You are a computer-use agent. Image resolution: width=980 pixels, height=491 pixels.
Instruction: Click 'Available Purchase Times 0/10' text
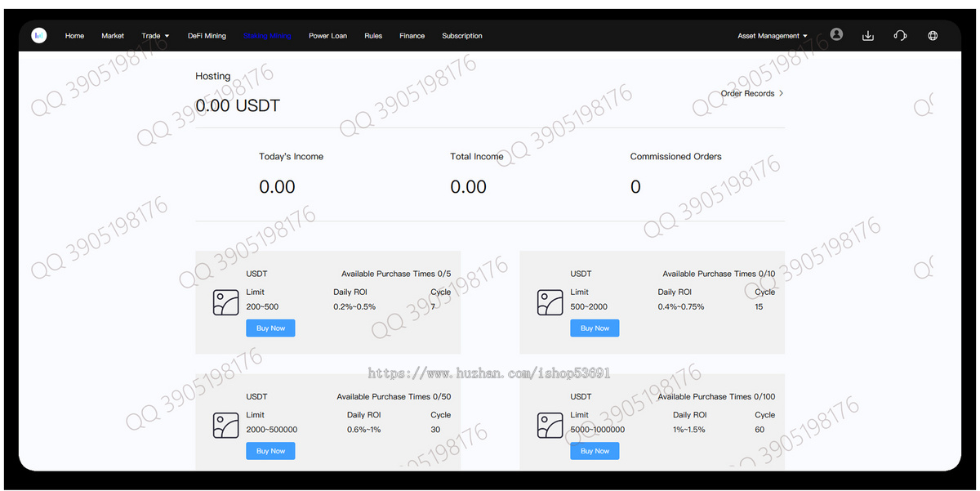[x=719, y=274]
